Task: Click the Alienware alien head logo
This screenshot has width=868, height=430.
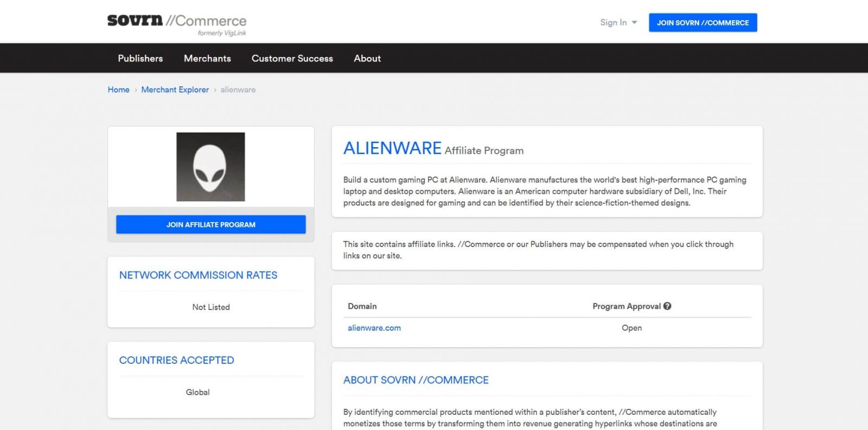Action: tap(210, 167)
